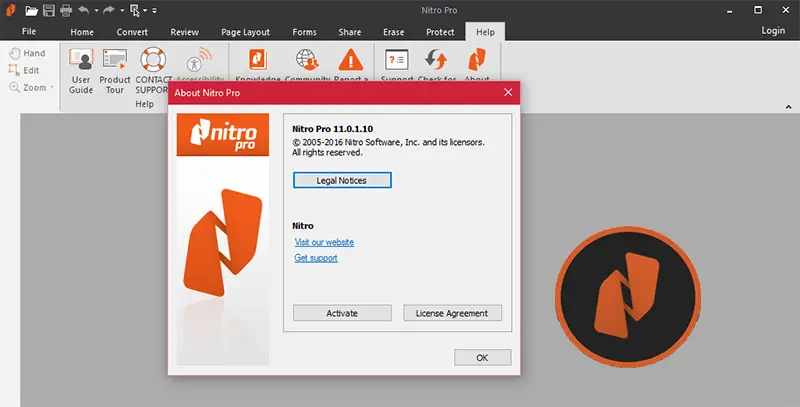Collapse the ribbon with the chevron

pos(789,107)
